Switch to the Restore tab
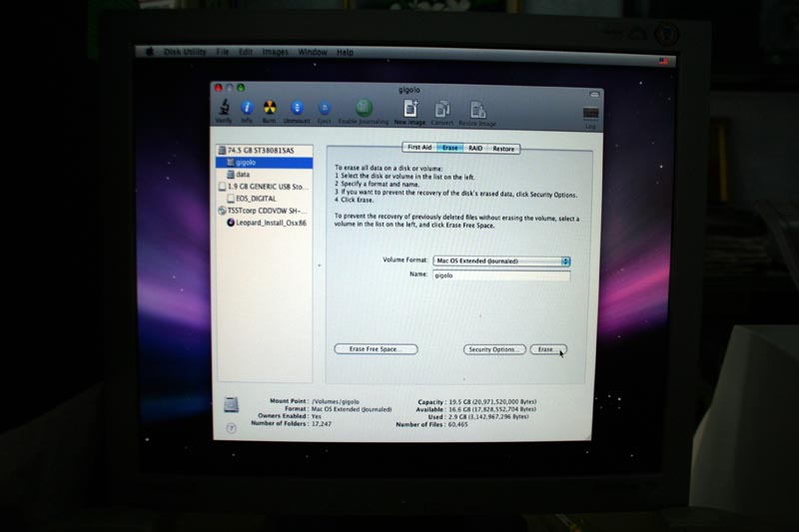 tap(503, 149)
